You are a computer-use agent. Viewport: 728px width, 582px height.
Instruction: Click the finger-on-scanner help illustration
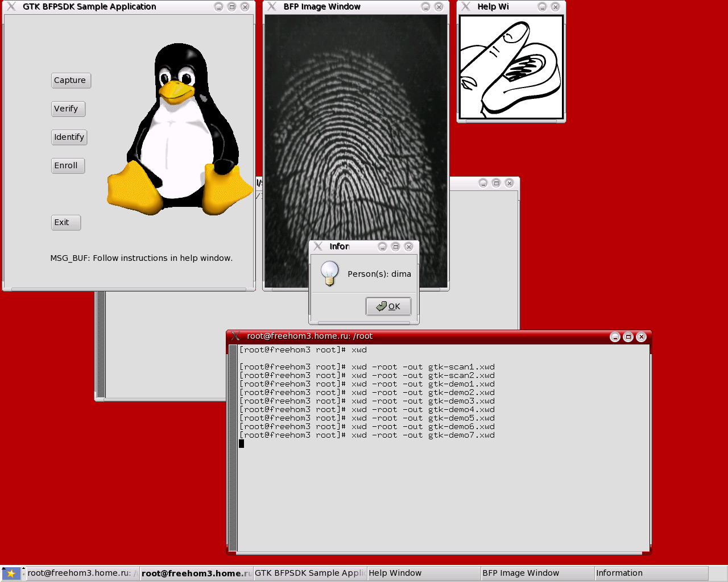coord(511,67)
